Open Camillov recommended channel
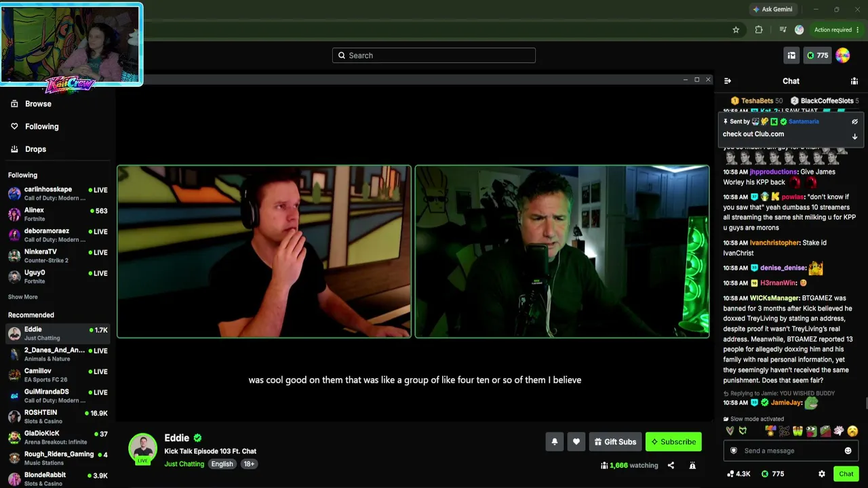This screenshot has width=868, height=488. [x=58, y=375]
